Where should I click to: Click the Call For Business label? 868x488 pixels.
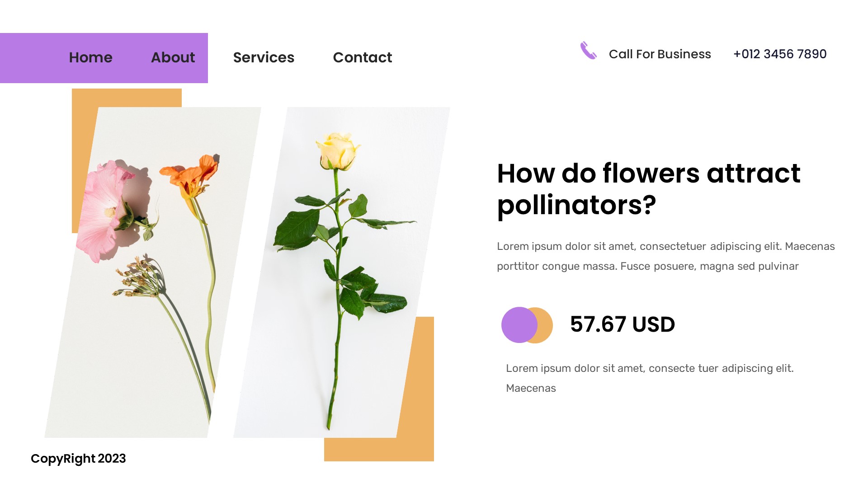point(660,54)
